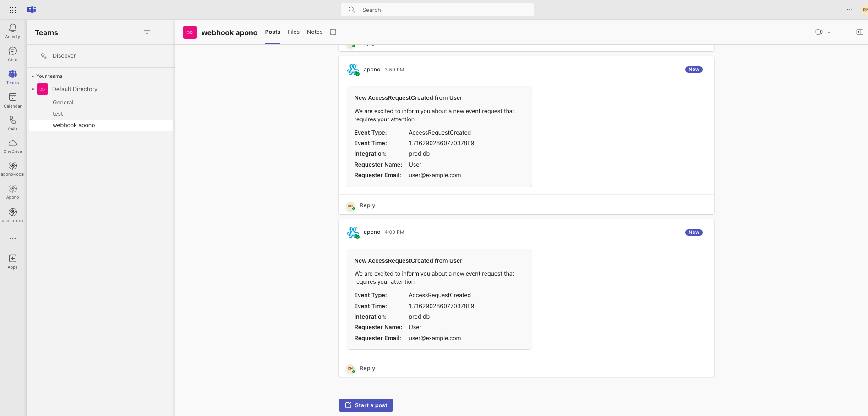
Task: Switch to the Files tab
Action: (x=293, y=32)
